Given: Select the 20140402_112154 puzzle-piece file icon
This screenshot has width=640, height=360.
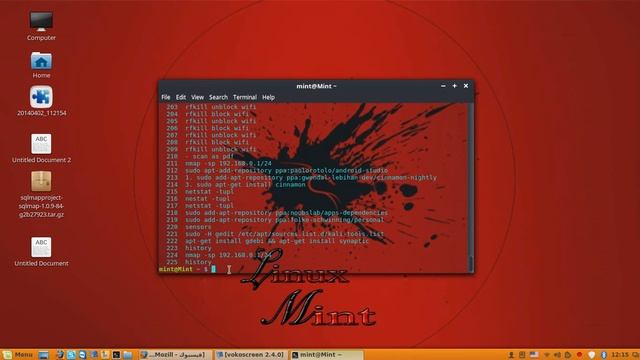Looking at the screenshot, I should [41, 97].
